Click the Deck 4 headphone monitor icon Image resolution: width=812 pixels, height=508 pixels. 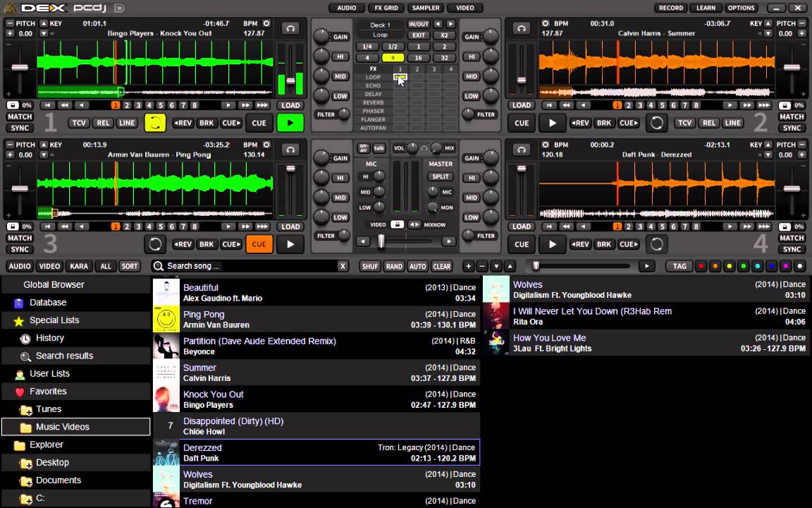[x=522, y=150]
